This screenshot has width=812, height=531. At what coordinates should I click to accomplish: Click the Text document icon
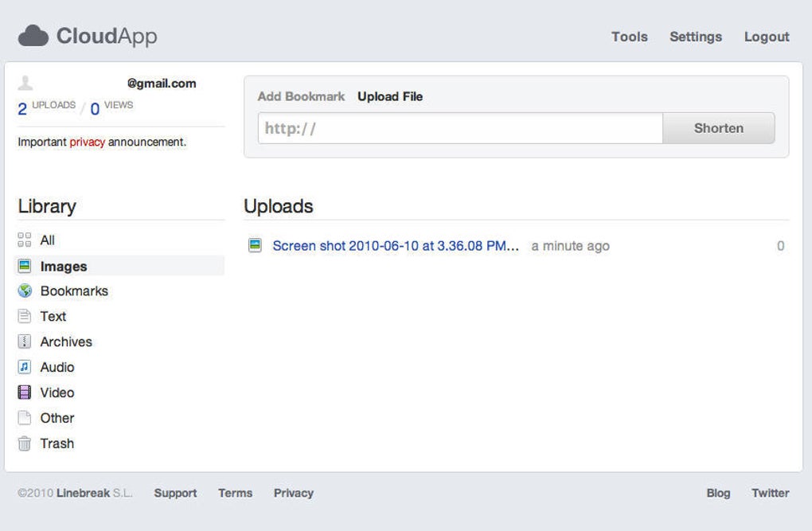pos(25,316)
